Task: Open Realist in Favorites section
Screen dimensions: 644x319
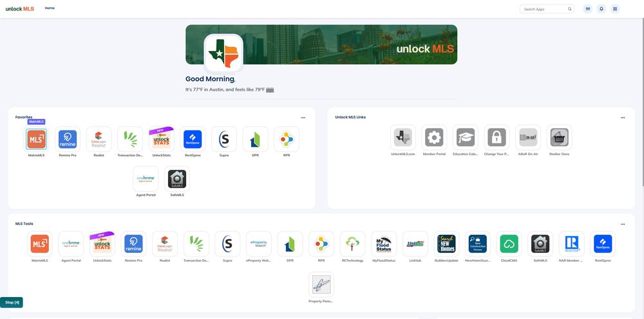Action: pyautogui.click(x=99, y=139)
